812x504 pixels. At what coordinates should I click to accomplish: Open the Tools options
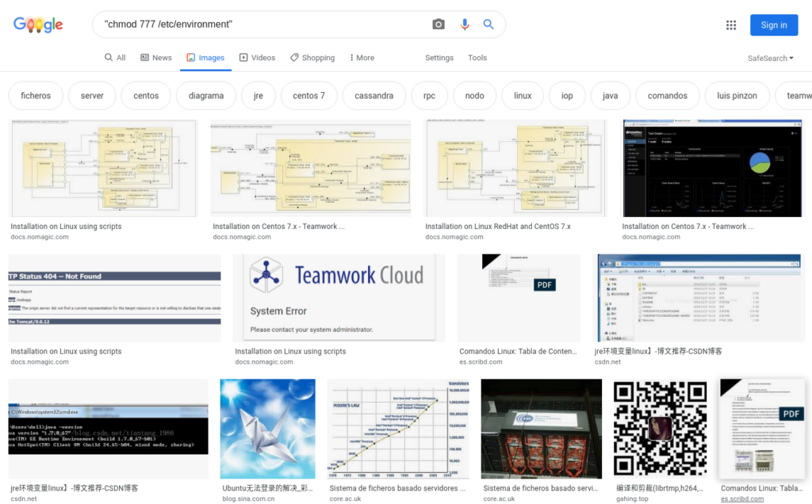(x=477, y=57)
